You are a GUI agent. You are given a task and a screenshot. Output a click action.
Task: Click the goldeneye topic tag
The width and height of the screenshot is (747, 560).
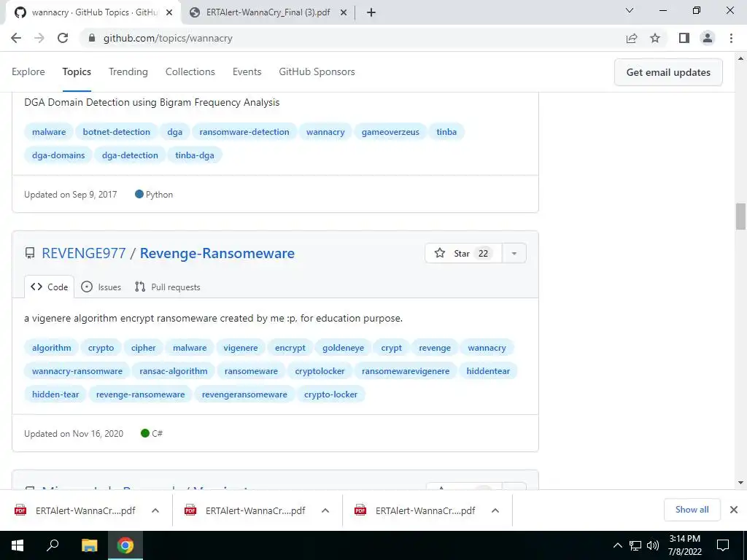click(343, 348)
